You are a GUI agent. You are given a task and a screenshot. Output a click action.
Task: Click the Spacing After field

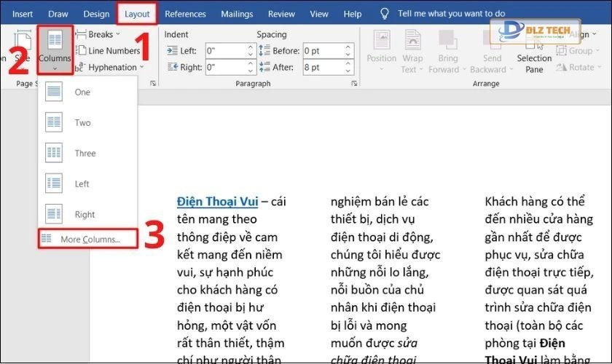click(x=324, y=67)
